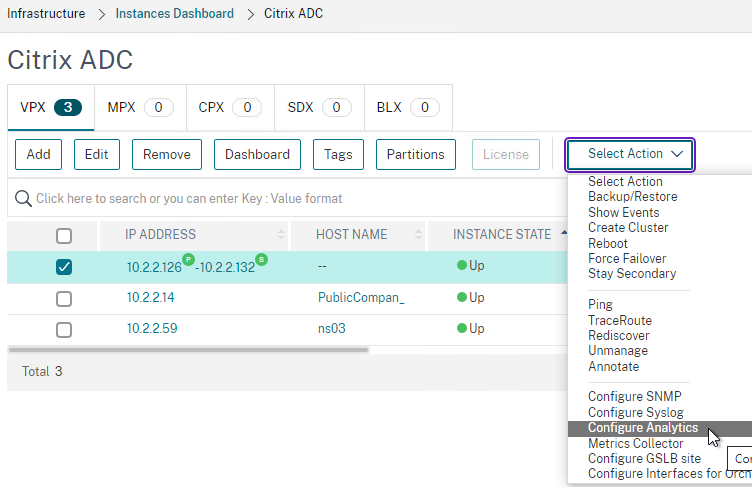This screenshot has height=487, width=752.
Task: Switch to the VPX tab
Action: [x=51, y=107]
